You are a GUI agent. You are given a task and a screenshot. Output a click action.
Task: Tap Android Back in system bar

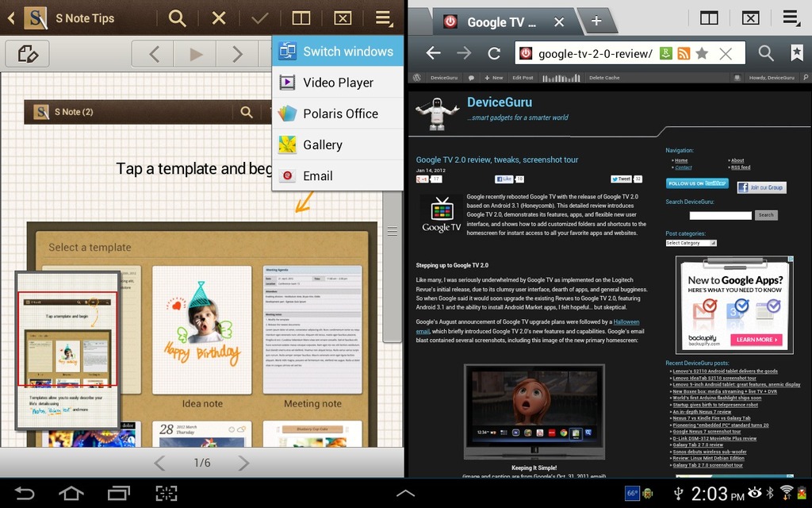[x=24, y=493]
